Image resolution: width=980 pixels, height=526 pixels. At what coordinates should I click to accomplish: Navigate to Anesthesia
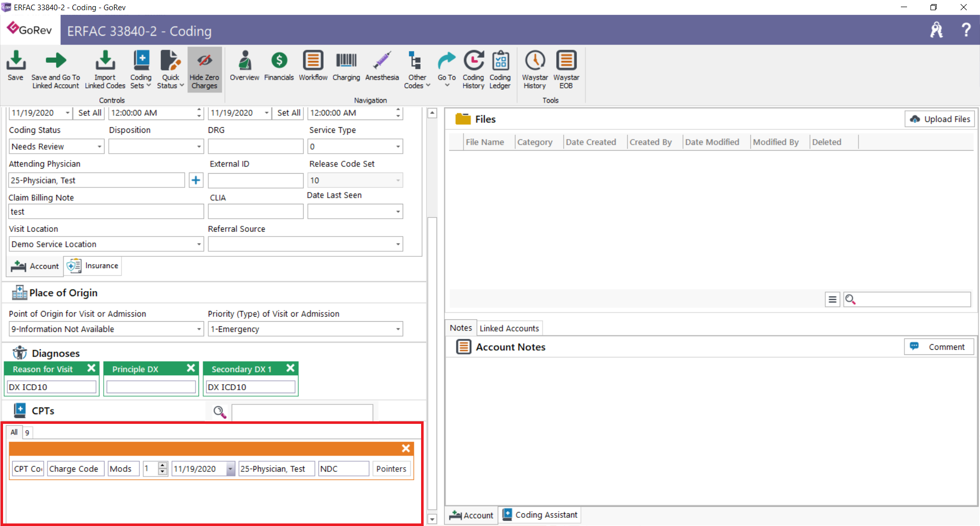(382, 66)
